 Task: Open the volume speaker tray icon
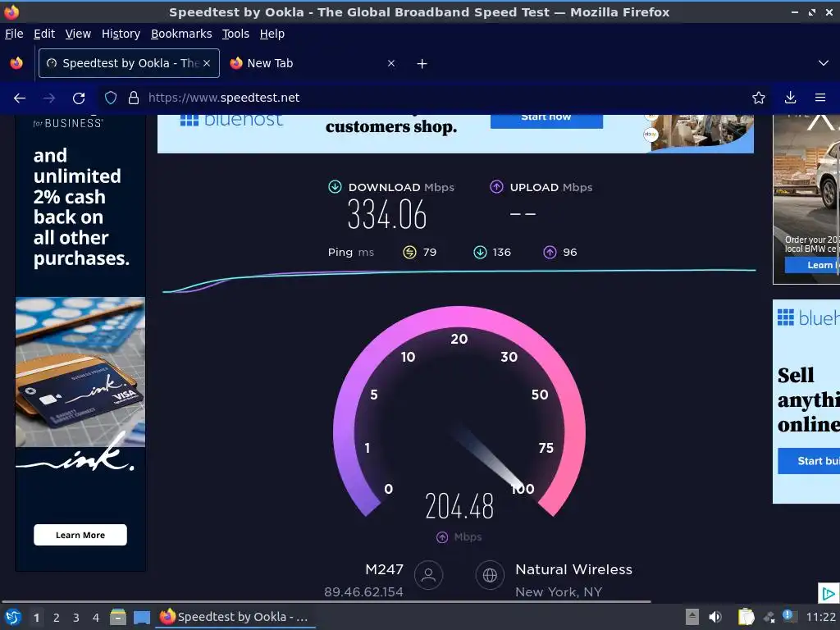pyautogui.click(x=715, y=617)
